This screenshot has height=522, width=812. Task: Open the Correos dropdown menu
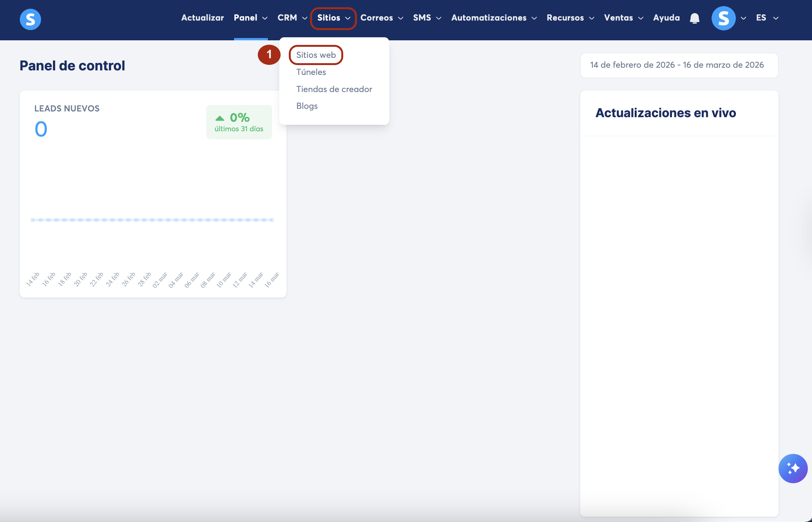click(381, 18)
